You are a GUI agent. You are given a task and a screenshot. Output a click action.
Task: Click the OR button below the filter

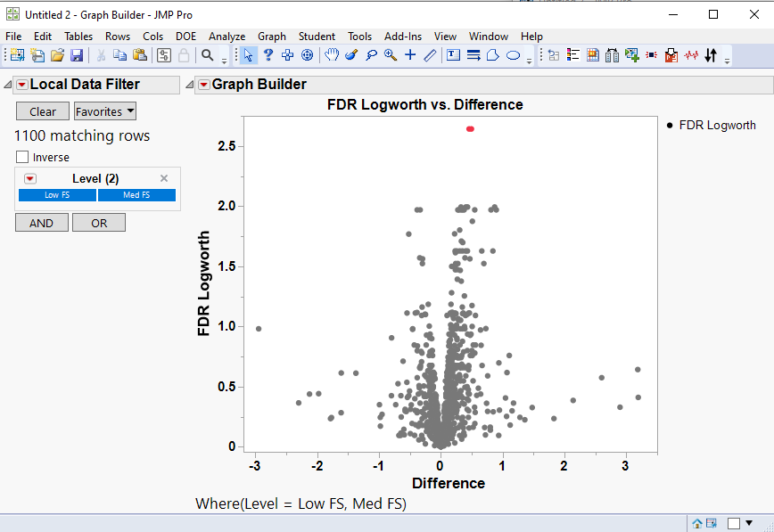pyautogui.click(x=98, y=222)
